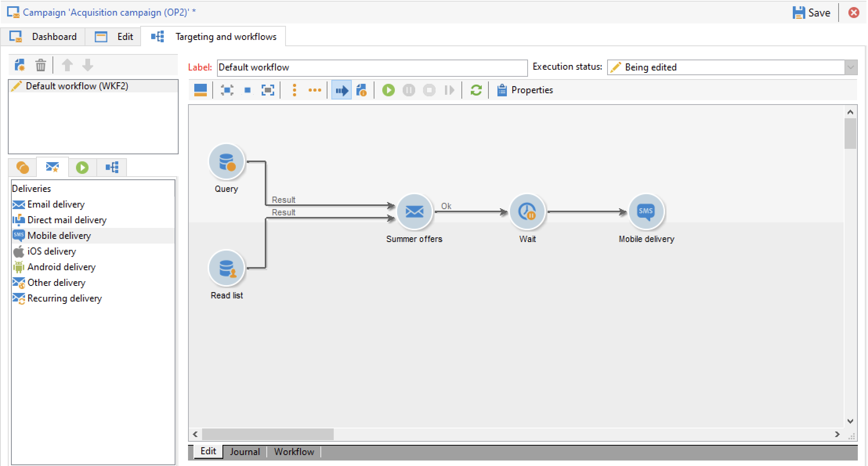Click the workflow Label input field
868x466 pixels.
point(372,67)
